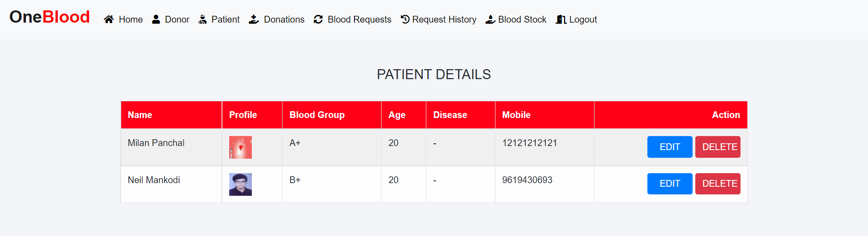Open the Donations nav link
This screenshot has height=236, width=868.
tap(284, 19)
